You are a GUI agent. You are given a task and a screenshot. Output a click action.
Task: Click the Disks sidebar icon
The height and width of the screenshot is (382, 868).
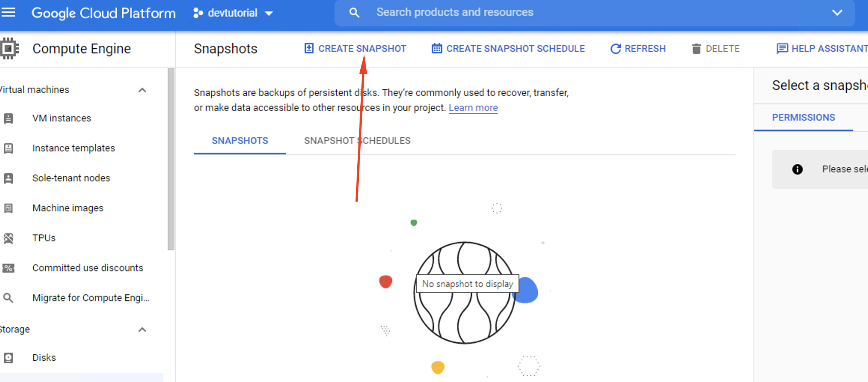tap(8, 358)
